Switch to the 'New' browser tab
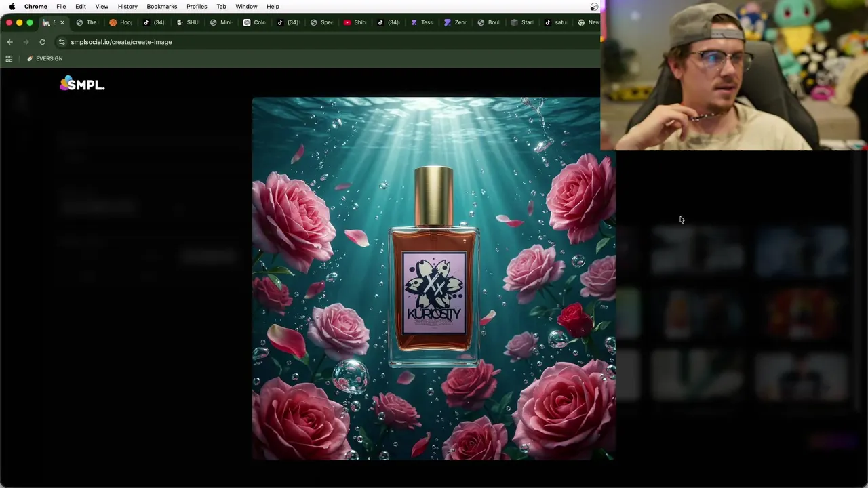The image size is (868, 488). tap(588, 22)
